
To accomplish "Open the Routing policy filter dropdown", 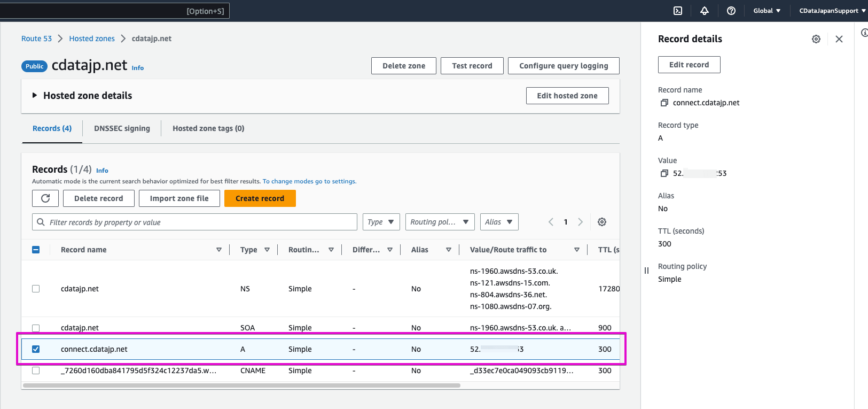I will tap(440, 222).
